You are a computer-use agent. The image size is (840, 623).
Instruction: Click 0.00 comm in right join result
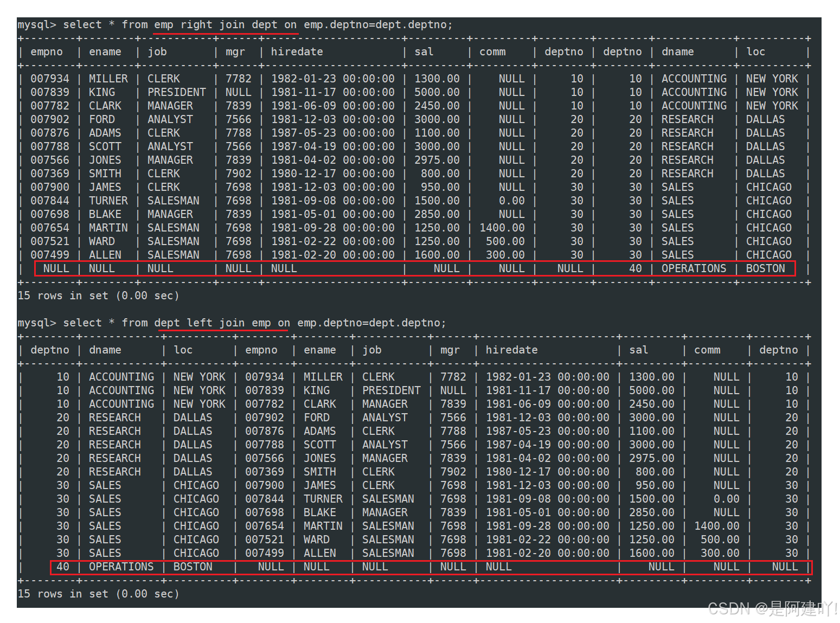(x=512, y=201)
